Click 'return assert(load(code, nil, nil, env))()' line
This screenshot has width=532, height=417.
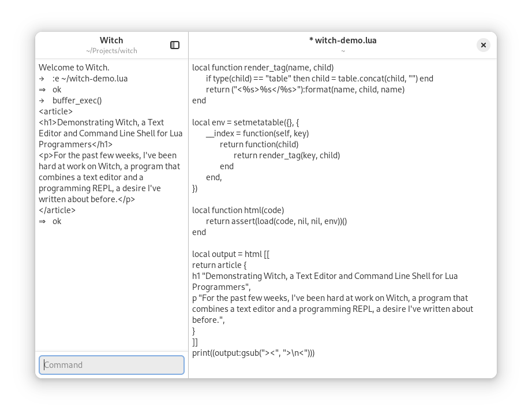(x=276, y=221)
